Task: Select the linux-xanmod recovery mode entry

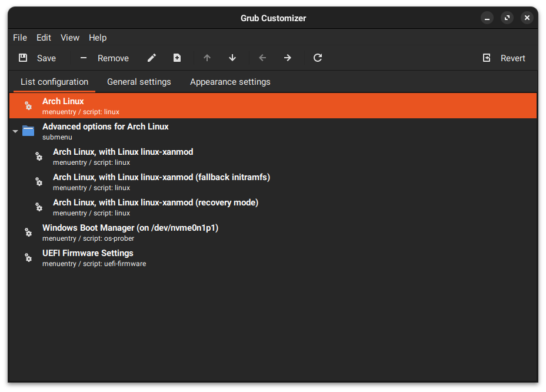Action: click(x=155, y=207)
